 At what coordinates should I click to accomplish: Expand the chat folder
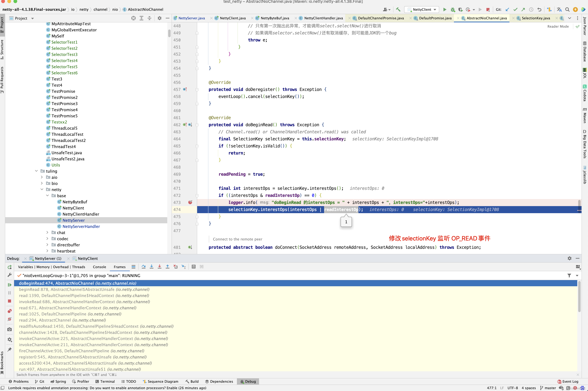point(47,232)
